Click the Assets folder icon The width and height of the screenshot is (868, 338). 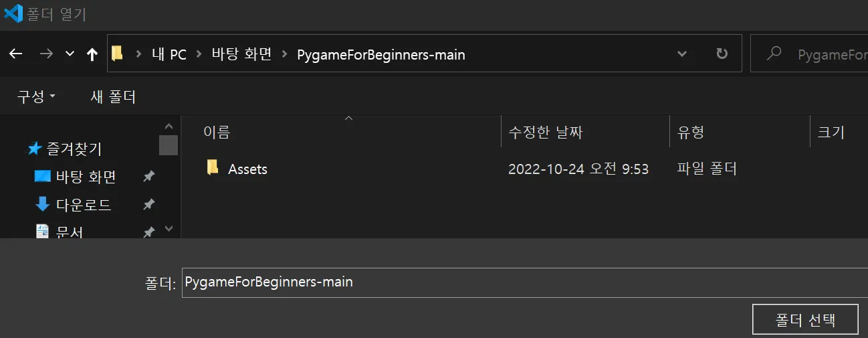[x=213, y=167]
